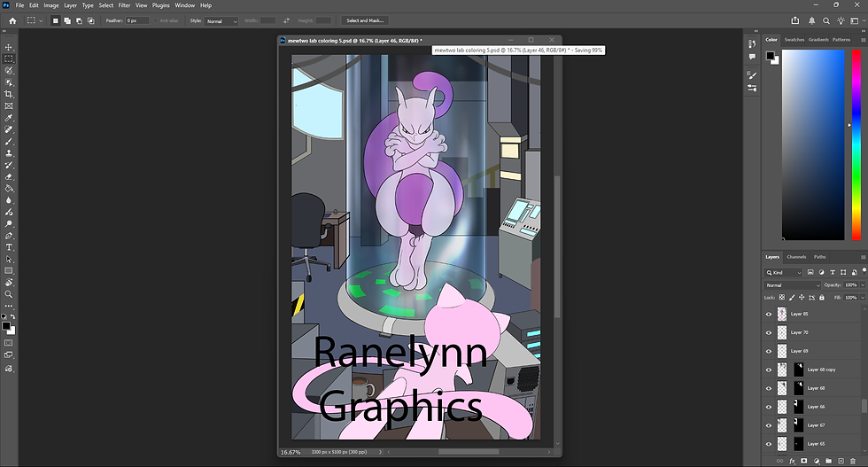Viewport: 868px width, 467px height.
Task: Open the Kind filter dropdown in Layers
Action: [x=783, y=273]
